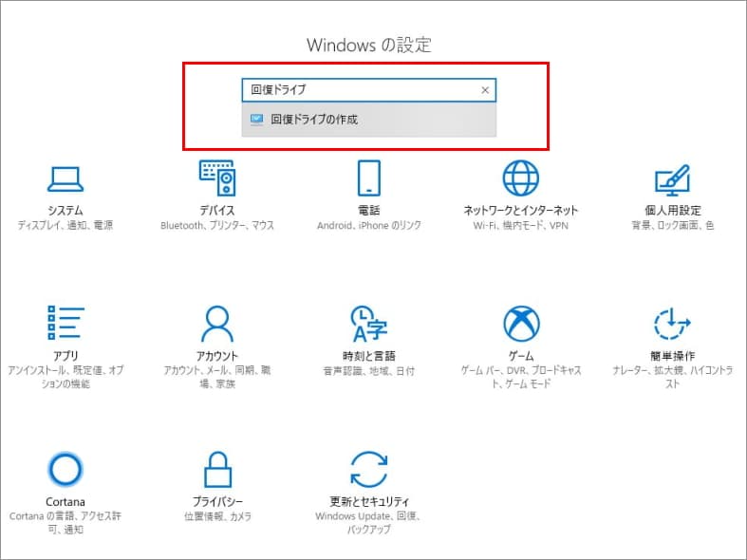Click the ディスプレイ、通知、電源 description
747x560 pixels.
[65, 225]
